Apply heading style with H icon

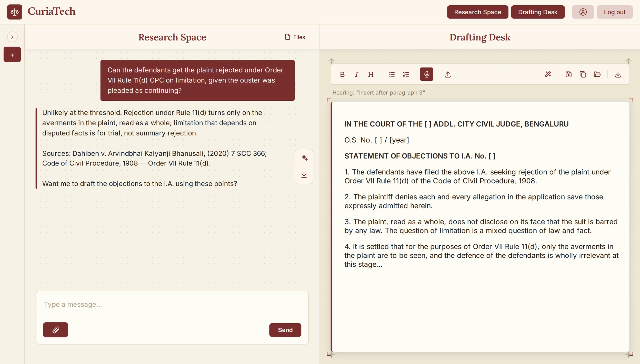pyautogui.click(x=371, y=75)
